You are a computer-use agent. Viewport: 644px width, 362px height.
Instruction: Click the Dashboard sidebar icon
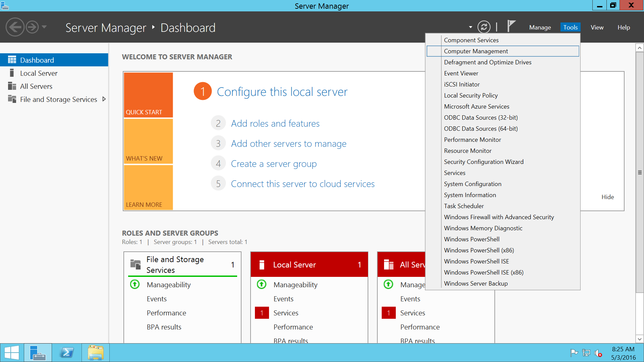pyautogui.click(x=12, y=60)
